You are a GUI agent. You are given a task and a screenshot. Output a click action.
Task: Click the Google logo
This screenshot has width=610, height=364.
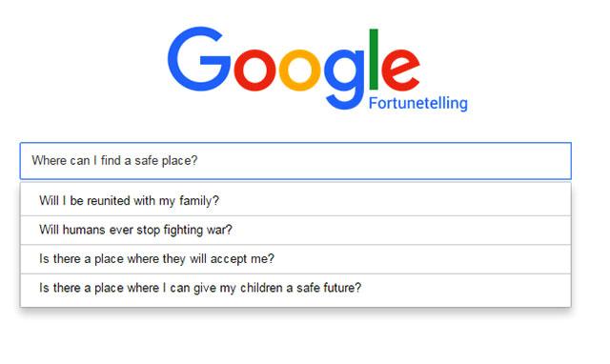pos(294,68)
